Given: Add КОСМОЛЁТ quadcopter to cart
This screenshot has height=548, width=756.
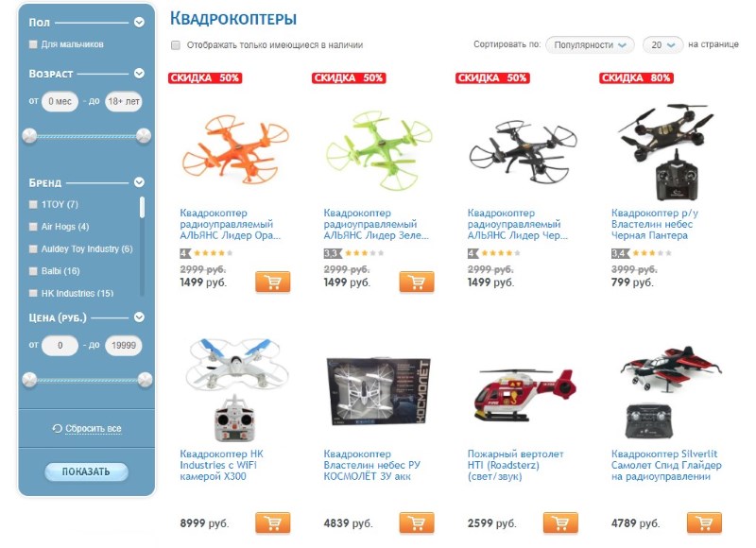Looking at the screenshot, I should pos(417,522).
